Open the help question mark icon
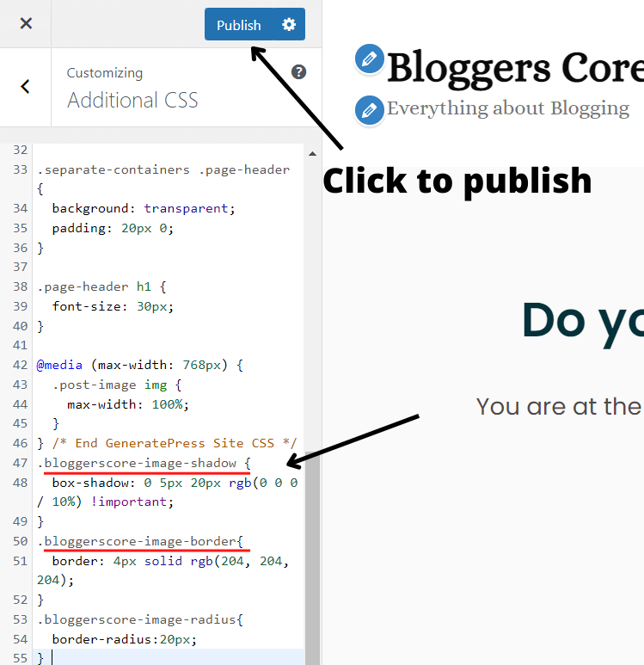This screenshot has width=644, height=665. tap(298, 72)
